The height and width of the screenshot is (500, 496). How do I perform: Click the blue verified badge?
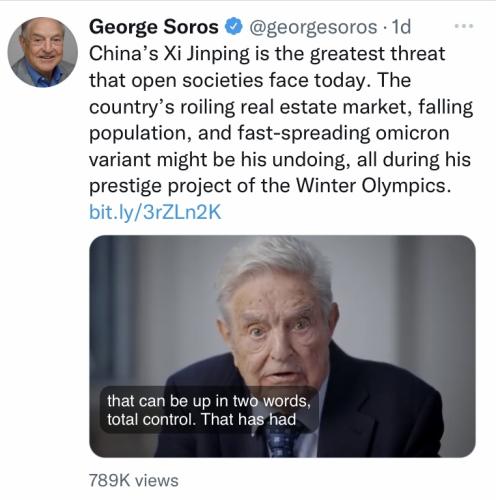point(234,27)
